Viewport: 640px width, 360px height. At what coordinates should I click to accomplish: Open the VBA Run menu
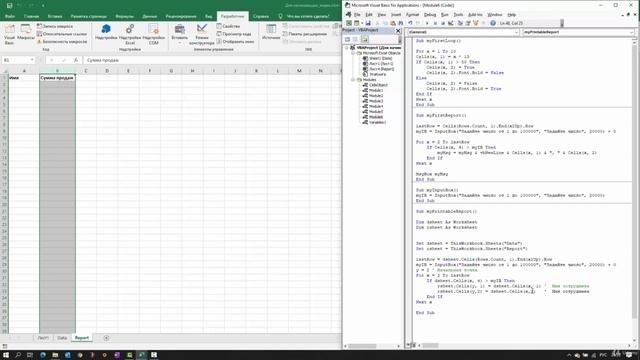pos(444,15)
